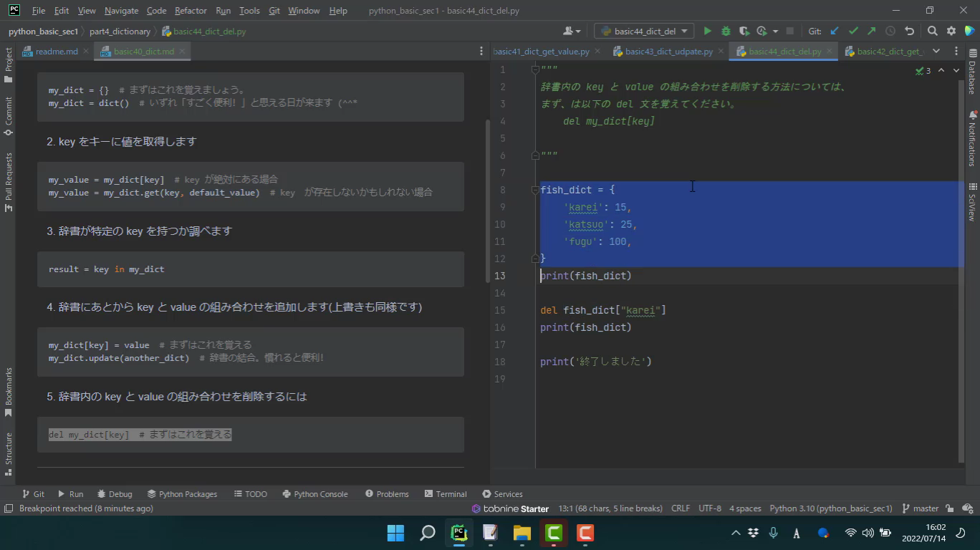Screen dimensions: 980x550
Task: Click Run with Coverage shield icon
Action: (x=744, y=31)
